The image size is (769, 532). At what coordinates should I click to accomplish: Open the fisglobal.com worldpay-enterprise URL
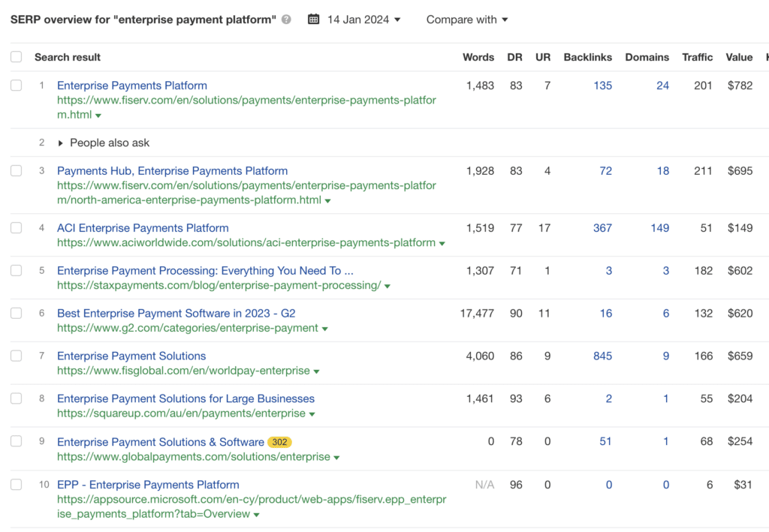183,371
